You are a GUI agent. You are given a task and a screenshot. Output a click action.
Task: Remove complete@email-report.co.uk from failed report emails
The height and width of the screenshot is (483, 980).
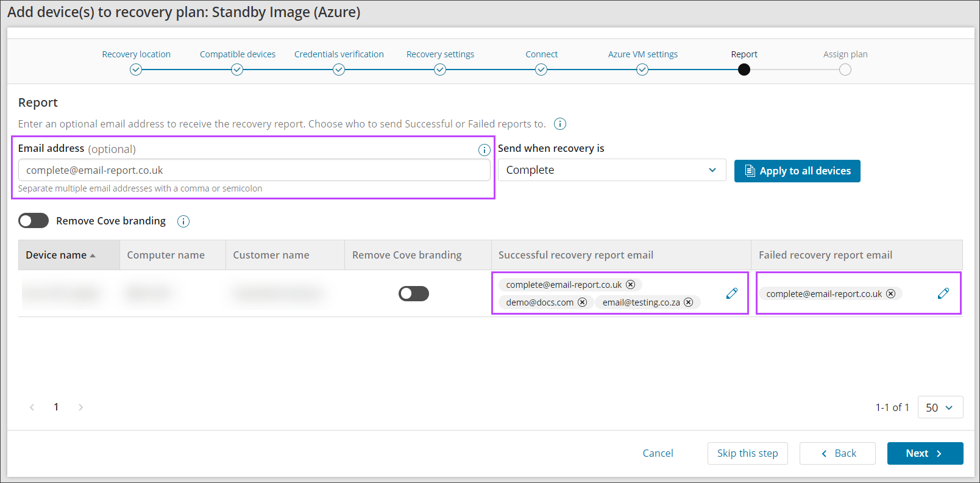coord(890,294)
